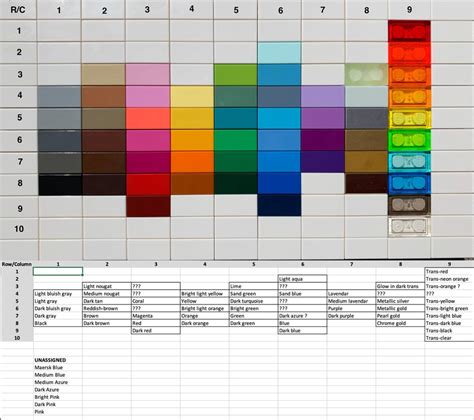
Task: Click the 'Chrome gold' cell
Action: click(x=400, y=323)
